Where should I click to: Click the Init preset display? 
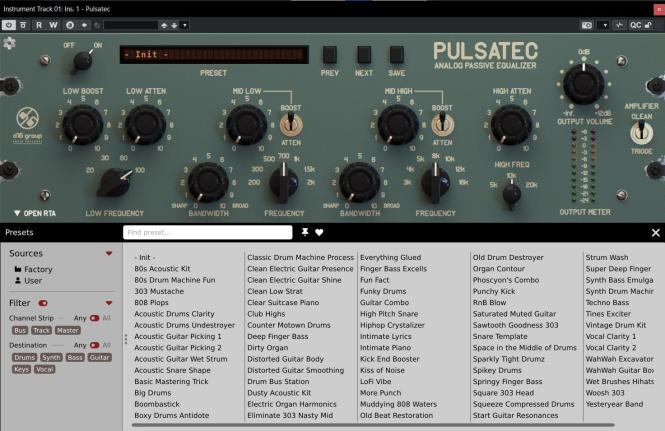pos(214,54)
